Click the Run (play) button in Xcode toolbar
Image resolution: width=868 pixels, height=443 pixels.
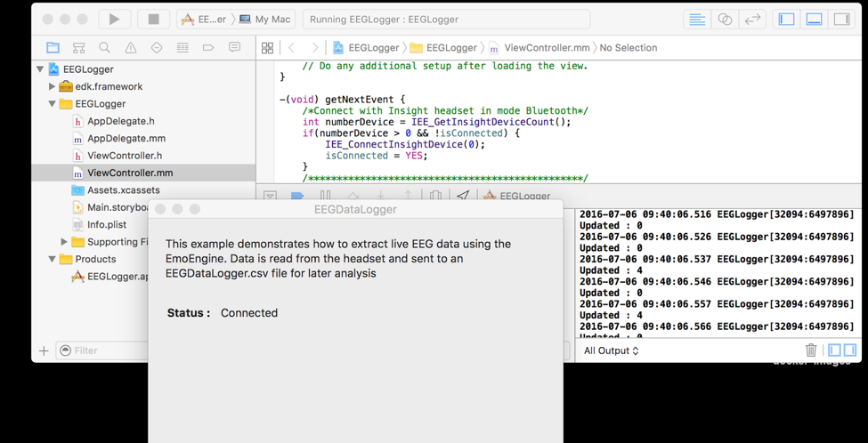[115, 19]
